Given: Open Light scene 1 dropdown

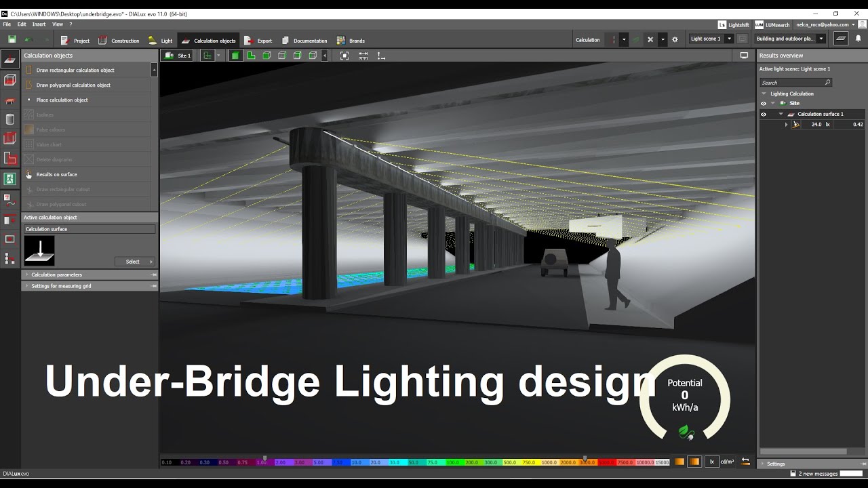Looking at the screenshot, I should click(x=711, y=39).
